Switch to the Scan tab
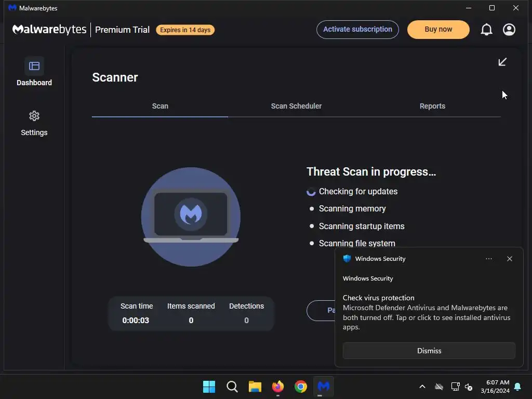Screen dimensions: 532x399 click(160, 106)
